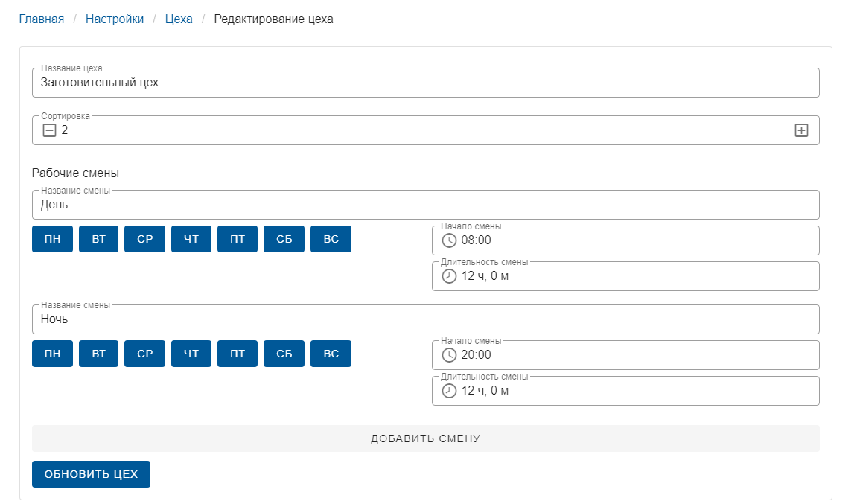
Task: Toggle ВС day for День shift
Action: click(x=331, y=239)
